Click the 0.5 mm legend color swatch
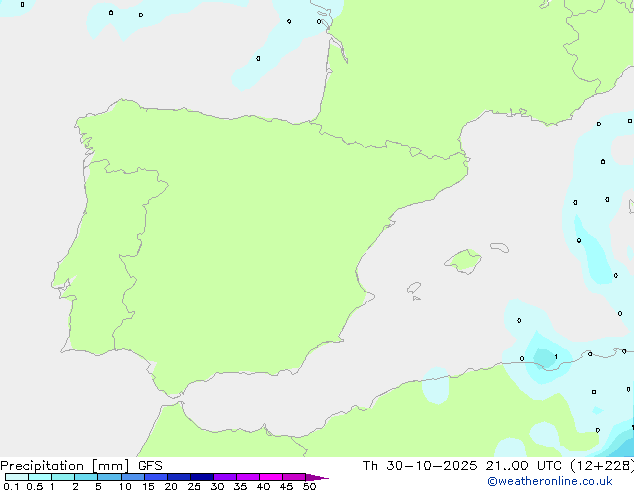 coord(40,477)
